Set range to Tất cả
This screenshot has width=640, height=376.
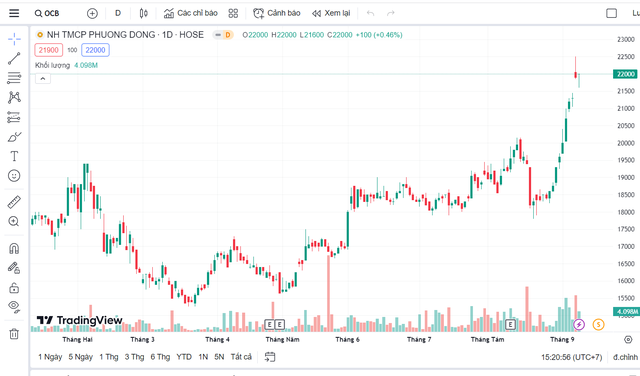241,357
